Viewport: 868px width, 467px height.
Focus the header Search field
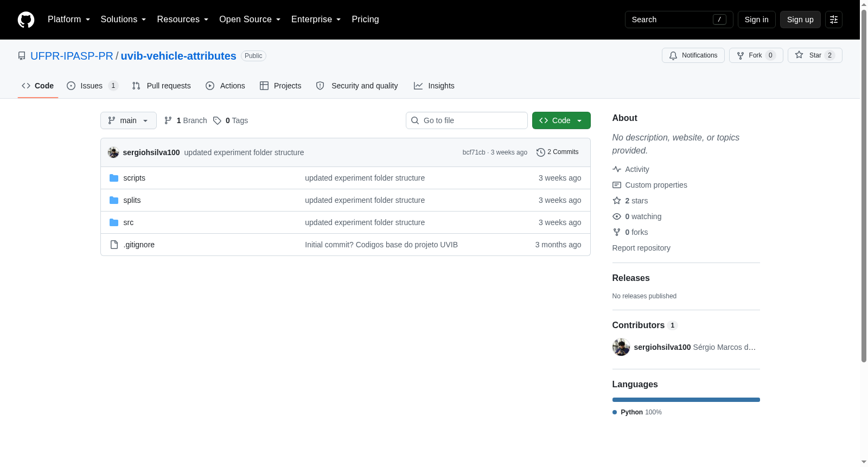(x=679, y=20)
